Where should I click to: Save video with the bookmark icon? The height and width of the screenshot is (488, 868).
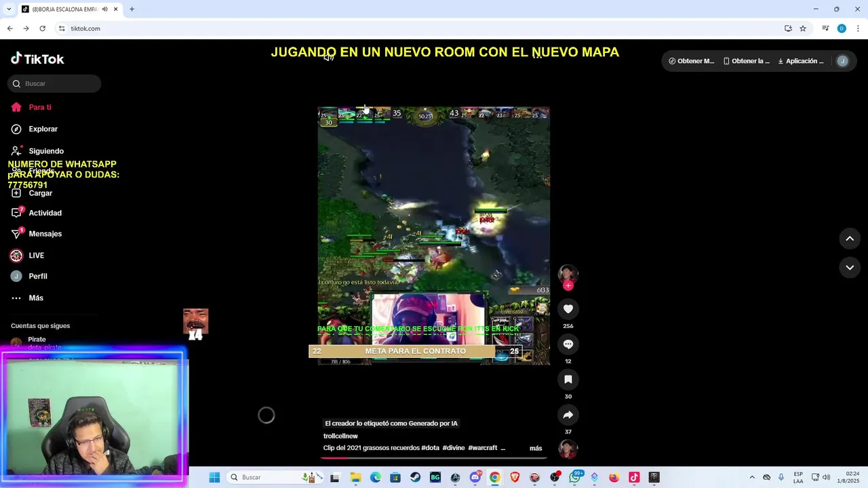(x=568, y=380)
